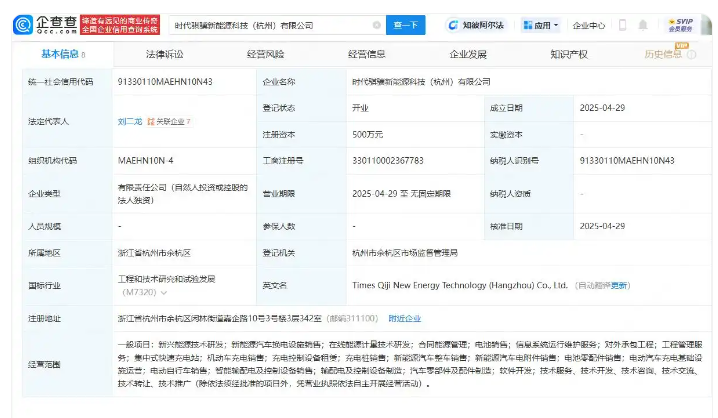Select organization code MAEHN10N-4
The height and width of the screenshot is (418, 718).
pyautogui.click(x=146, y=160)
